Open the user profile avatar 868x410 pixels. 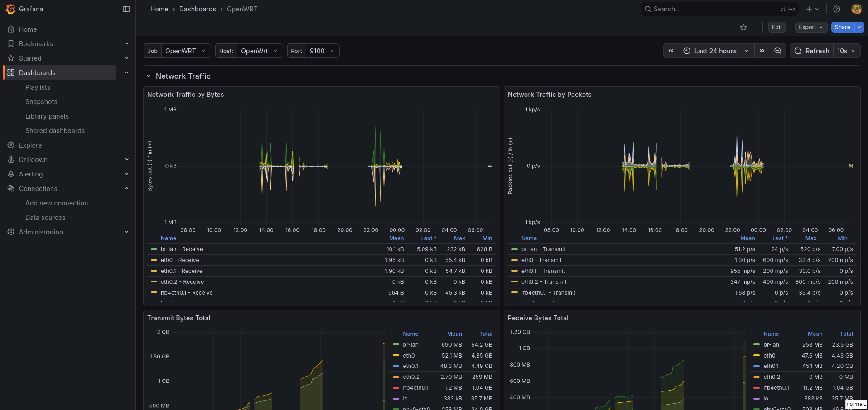[x=856, y=9]
